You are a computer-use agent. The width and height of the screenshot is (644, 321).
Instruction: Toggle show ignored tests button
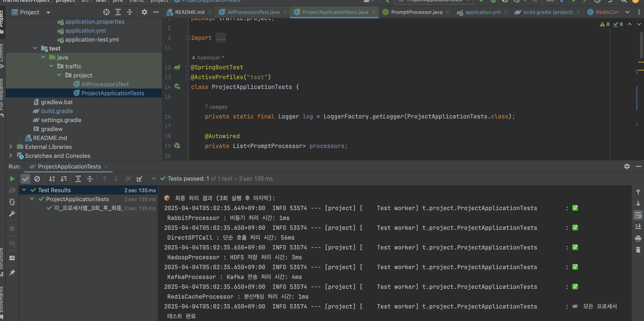click(37, 179)
